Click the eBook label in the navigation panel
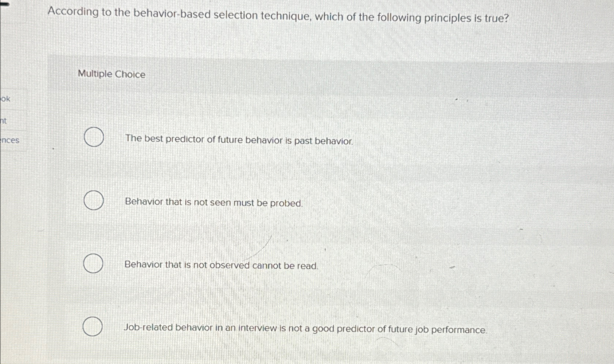 point(5,99)
